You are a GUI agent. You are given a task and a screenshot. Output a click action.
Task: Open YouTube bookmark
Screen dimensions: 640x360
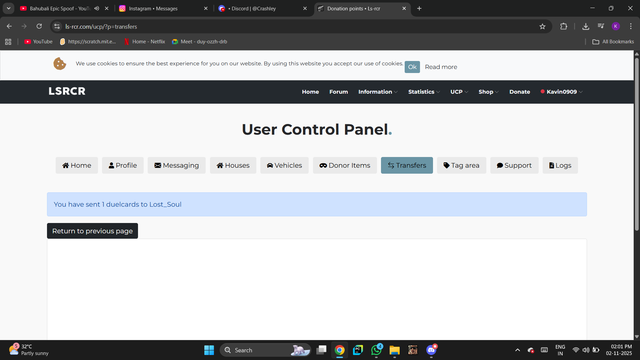coord(38,42)
